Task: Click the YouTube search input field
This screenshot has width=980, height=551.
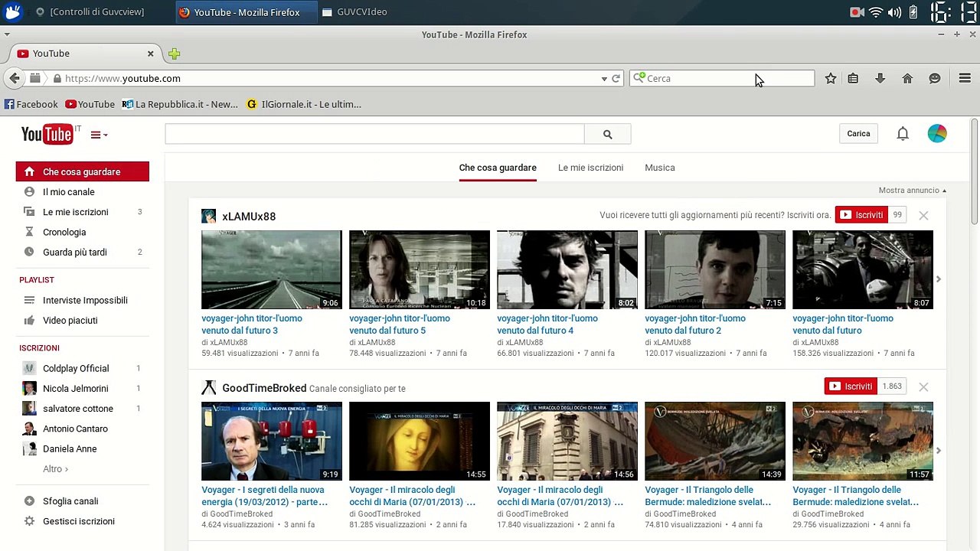Action: tap(374, 134)
